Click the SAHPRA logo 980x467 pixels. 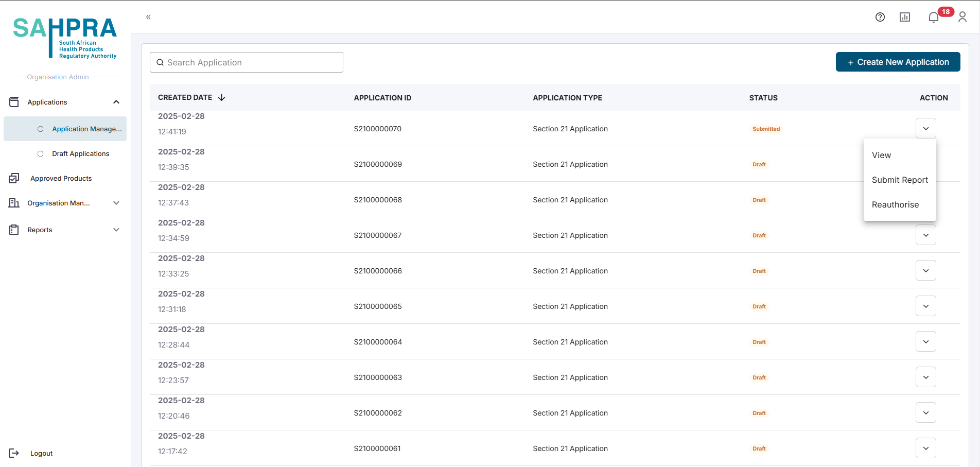[65, 37]
